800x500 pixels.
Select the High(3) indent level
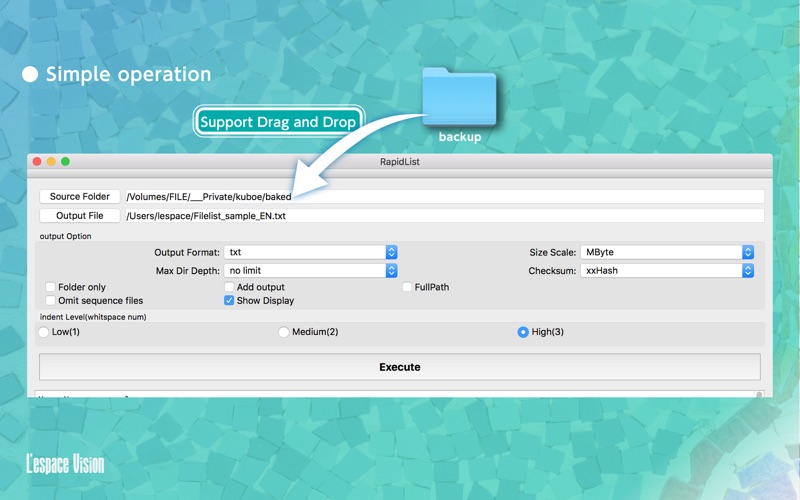pyautogui.click(x=523, y=332)
